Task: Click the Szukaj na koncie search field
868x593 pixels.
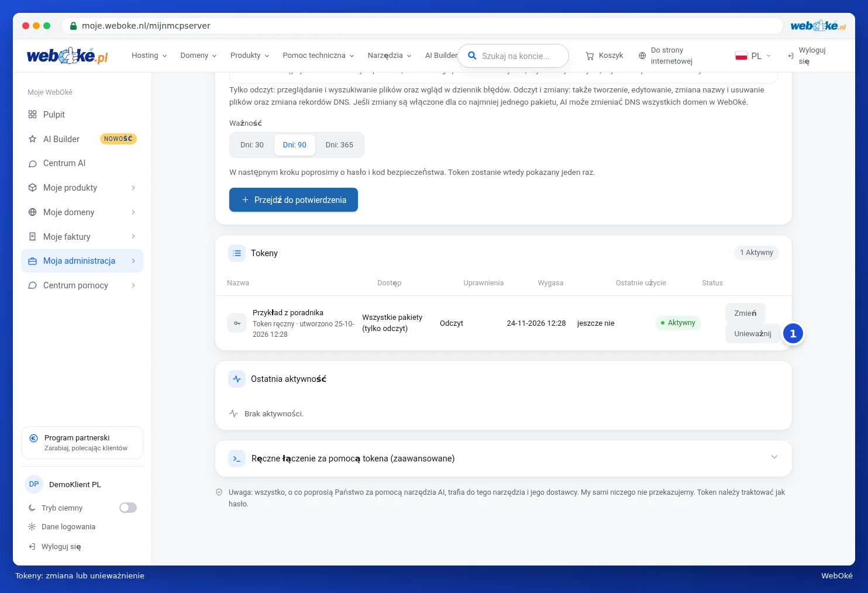Action: coord(514,56)
